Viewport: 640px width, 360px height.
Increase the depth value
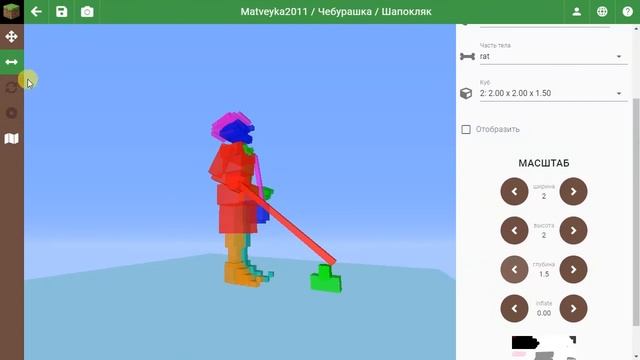573,269
